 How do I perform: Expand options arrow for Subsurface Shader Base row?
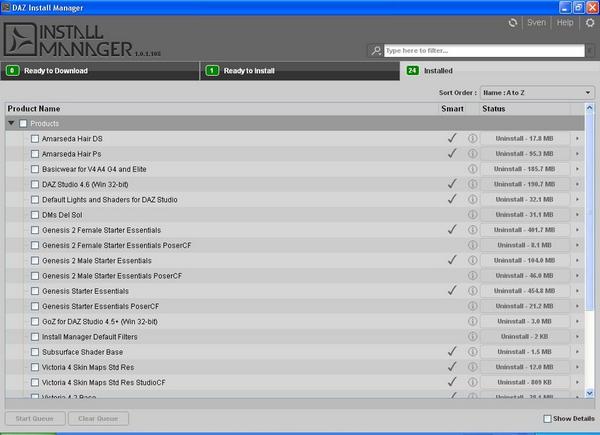pyautogui.click(x=577, y=352)
